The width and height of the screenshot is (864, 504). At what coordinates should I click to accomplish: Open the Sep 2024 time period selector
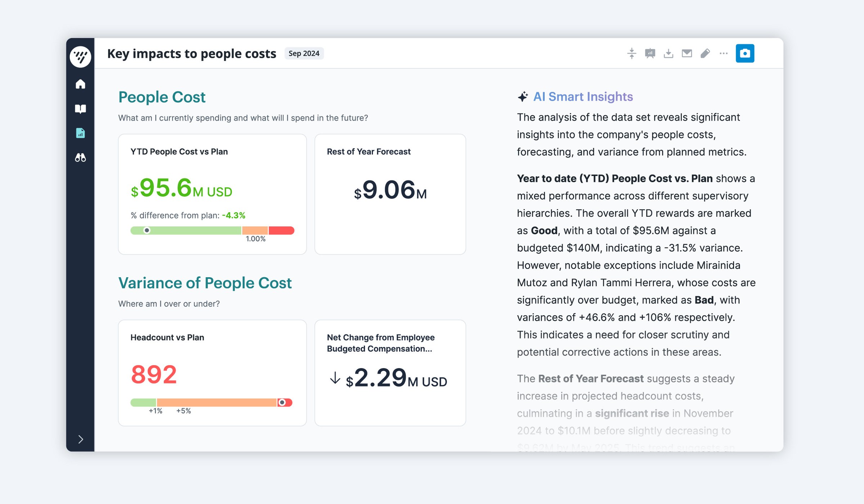304,53
